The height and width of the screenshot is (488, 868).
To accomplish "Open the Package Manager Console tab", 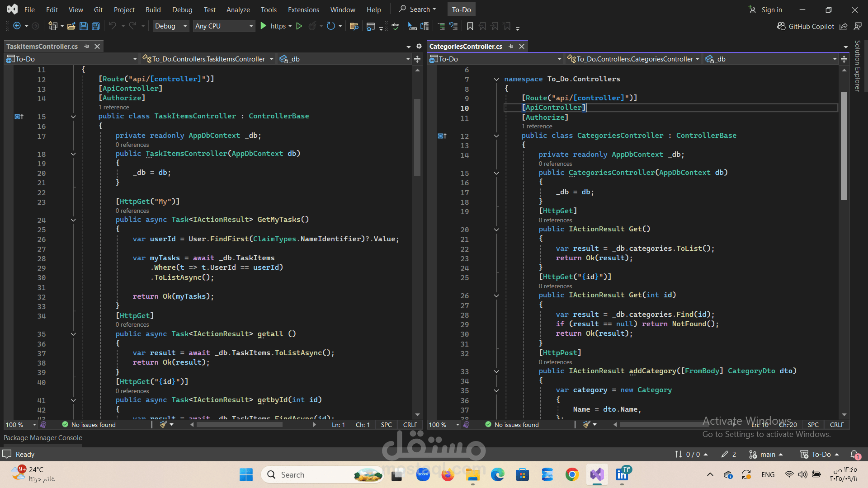I will pos(43,437).
